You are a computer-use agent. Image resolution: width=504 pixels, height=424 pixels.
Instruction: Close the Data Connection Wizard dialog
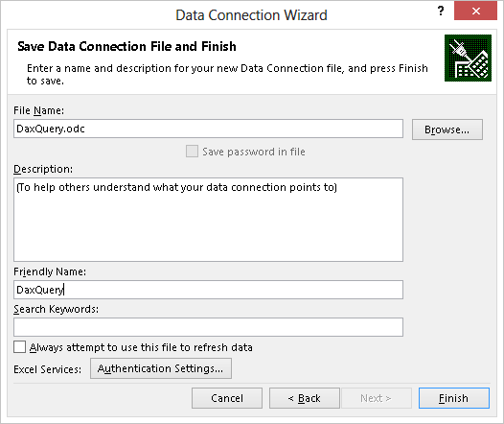(475, 11)
